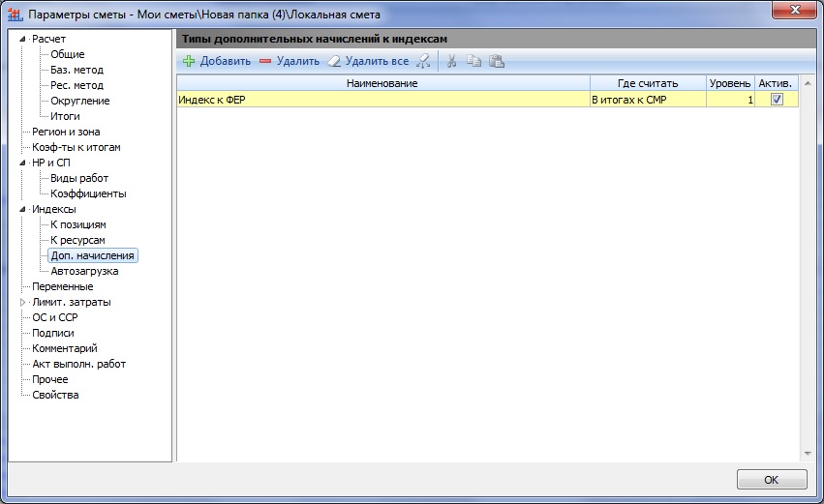Select Акт выполн. работ item
Viewport: 824px width, 504px height.
point(78,364)
